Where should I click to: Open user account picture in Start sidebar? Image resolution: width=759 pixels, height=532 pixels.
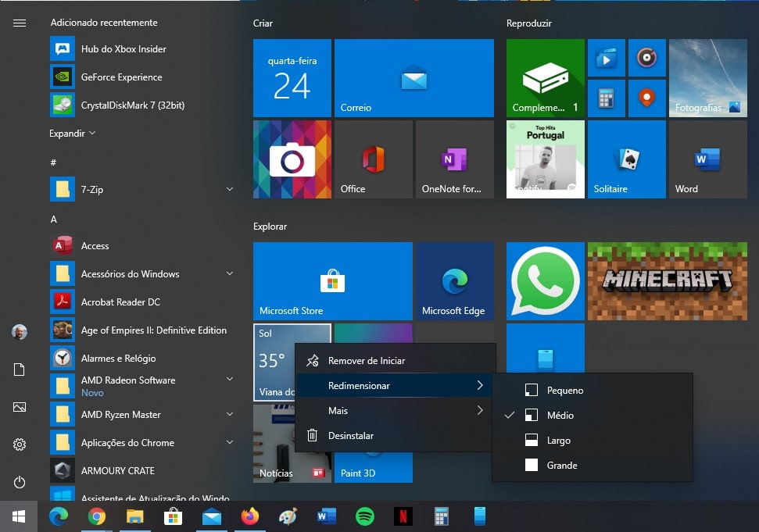point(20,332)
